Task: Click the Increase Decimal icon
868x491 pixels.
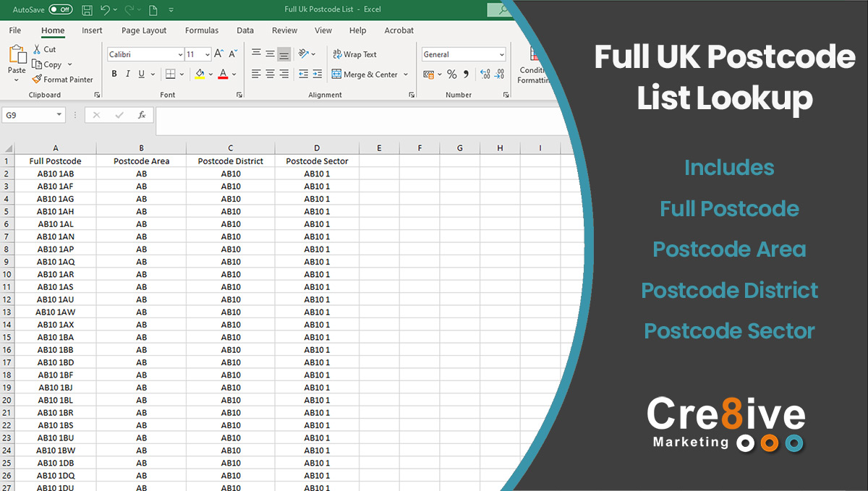Action: pos(485,74)
